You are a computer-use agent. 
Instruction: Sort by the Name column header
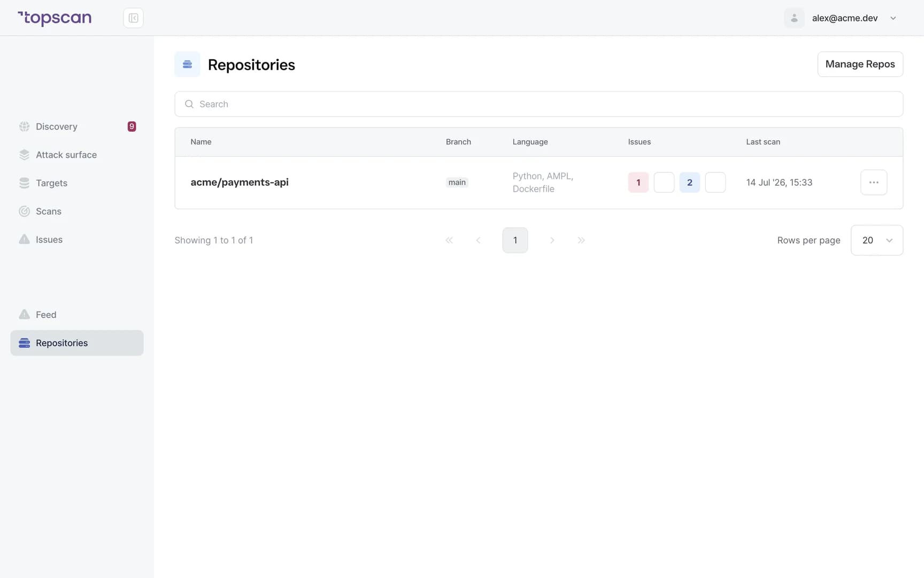point(201,142)
